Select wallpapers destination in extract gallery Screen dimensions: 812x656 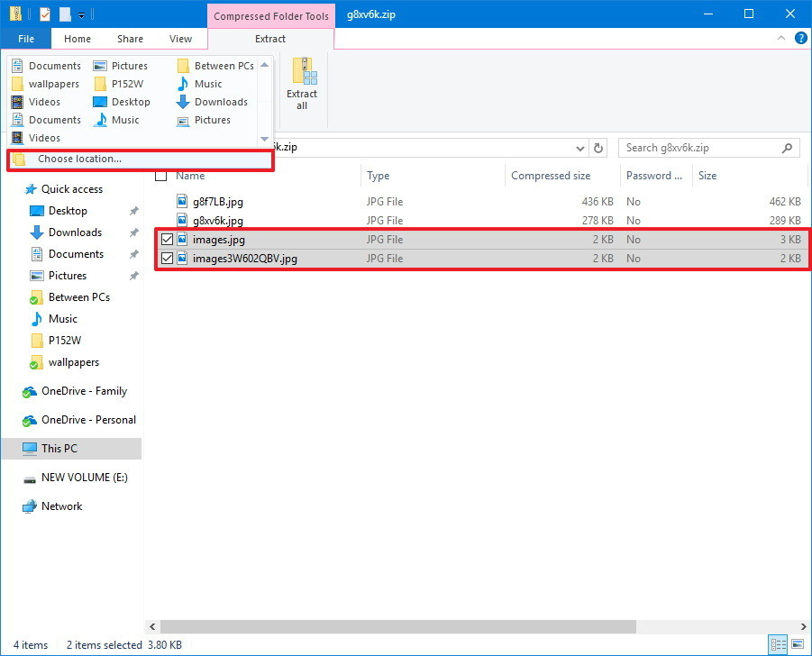click(x=46, y=84)
